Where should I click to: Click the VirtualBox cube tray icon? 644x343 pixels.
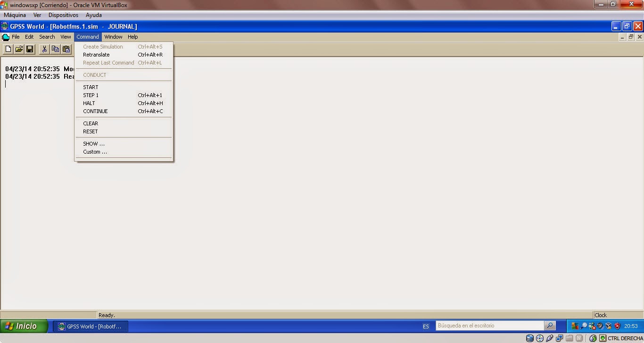[609, 326]
